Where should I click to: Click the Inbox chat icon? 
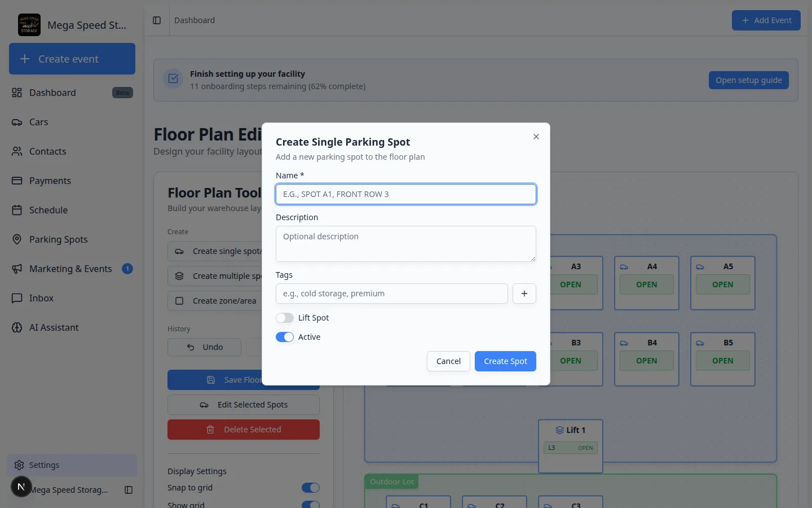pos(17,298)
